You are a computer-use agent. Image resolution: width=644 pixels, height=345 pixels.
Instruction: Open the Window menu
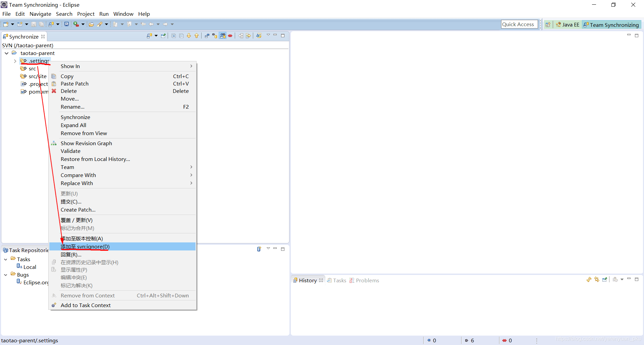click(x=123, y=14)
